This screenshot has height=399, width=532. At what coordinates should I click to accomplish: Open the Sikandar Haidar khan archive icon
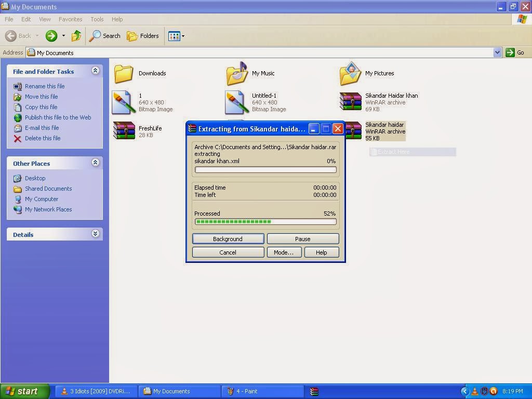coord(351,102)
